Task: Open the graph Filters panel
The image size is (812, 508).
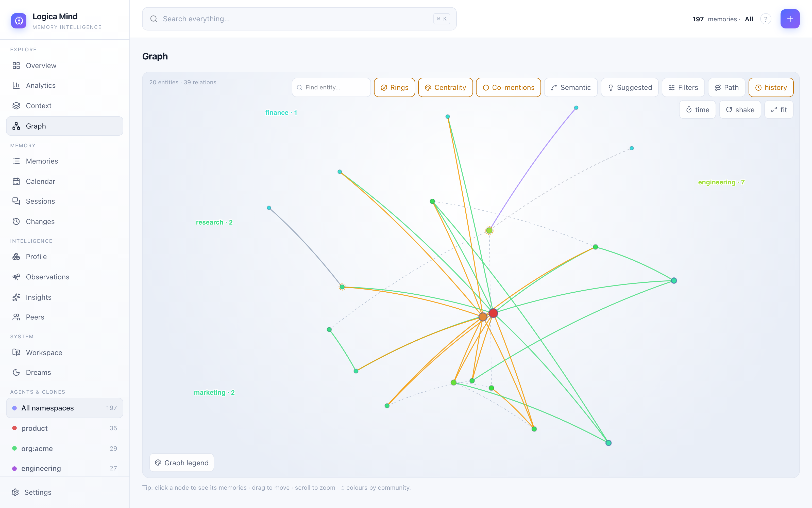Action: point(683,87)
